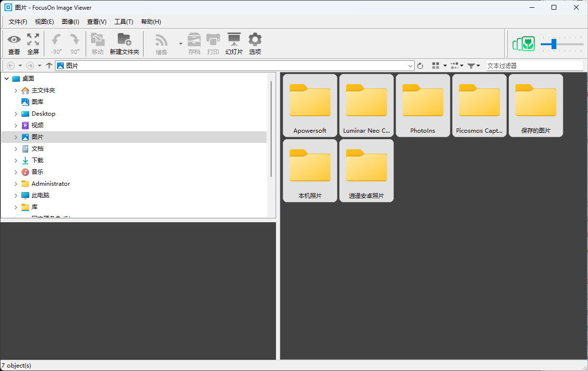Open the 存档 archive tool
The width and height of the screenshot is (588, 371).
pos(194,44)
